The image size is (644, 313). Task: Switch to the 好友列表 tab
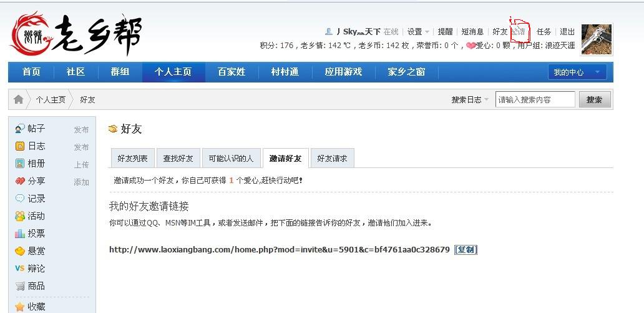[132, 159]
